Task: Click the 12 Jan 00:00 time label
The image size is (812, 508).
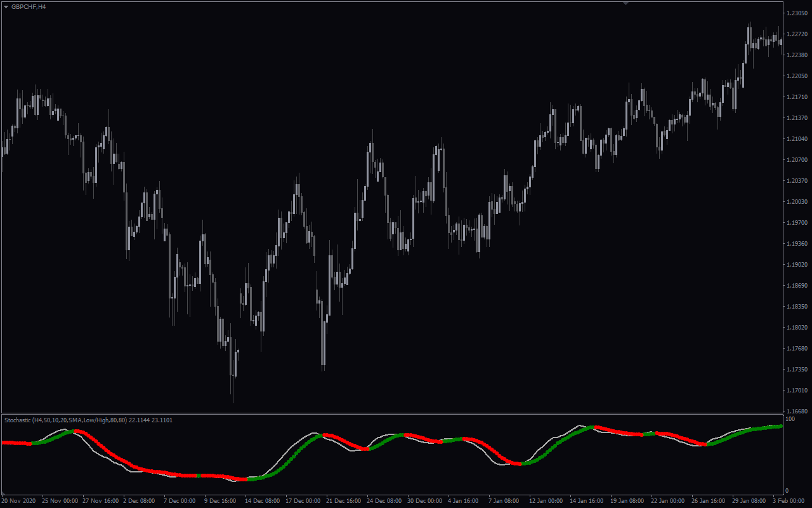Action: (x=547, y=501)
